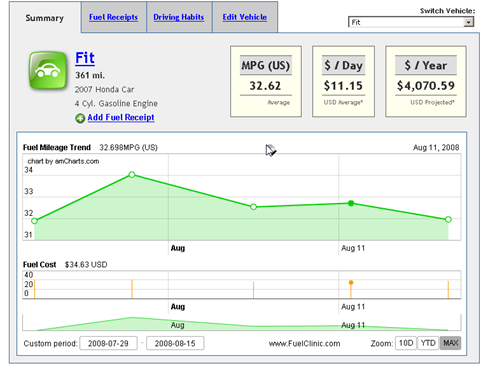
Task: Click the 'Aug 11, 2008' date label
Action: pyautogui.click(x=436, y=147)
